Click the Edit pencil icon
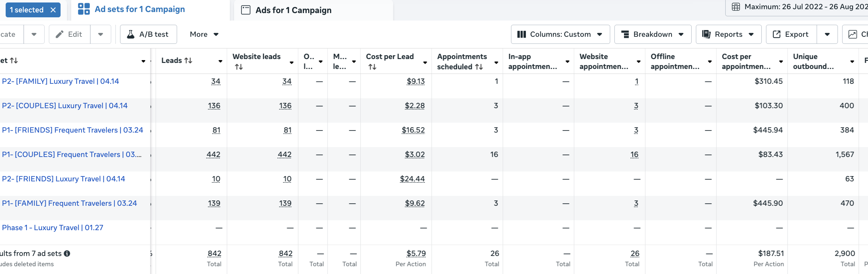 tap(60, 34)
